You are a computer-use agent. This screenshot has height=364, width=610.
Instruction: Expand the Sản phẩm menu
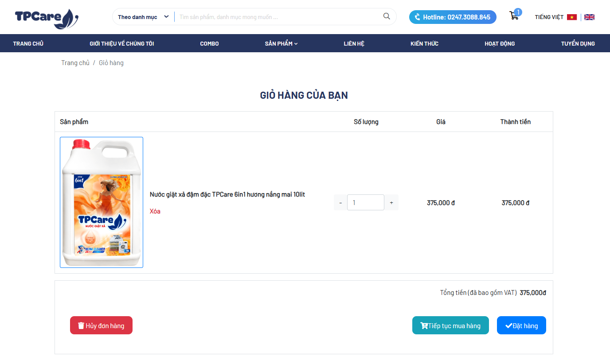[281, 43]
